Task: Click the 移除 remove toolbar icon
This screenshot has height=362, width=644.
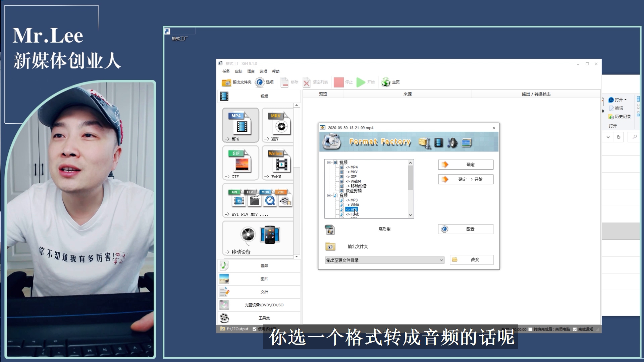Action: pos(284,82)
